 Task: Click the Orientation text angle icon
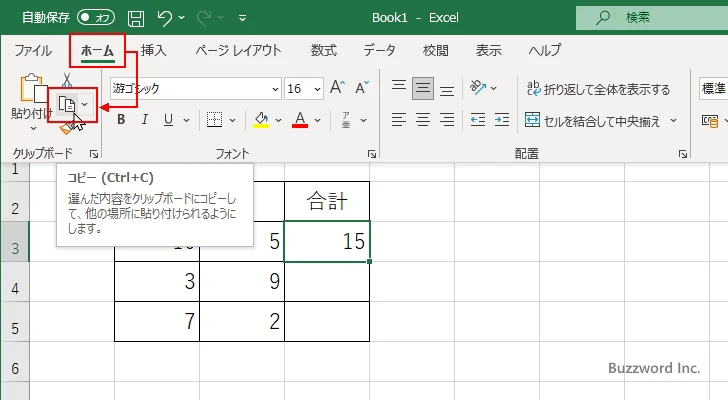click(x=478, y=87)
